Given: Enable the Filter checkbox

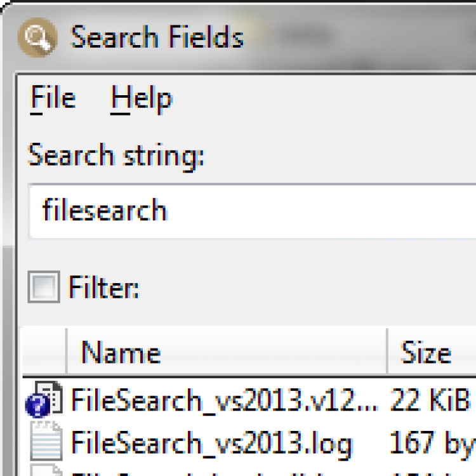Looking at the screenshot, I should coord(44,287).
